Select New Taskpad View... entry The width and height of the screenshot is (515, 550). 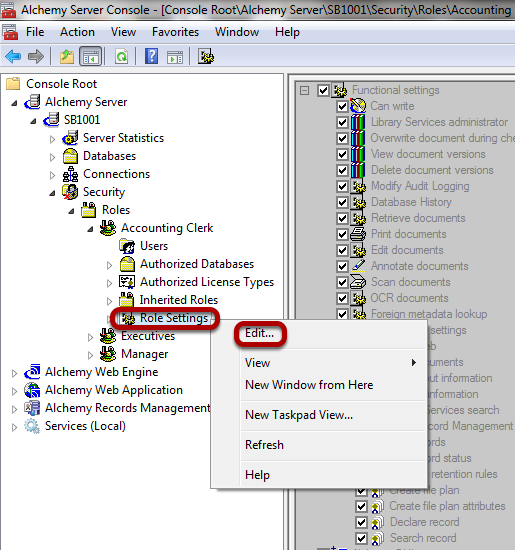pyautogui.click(x=299, y=415)
